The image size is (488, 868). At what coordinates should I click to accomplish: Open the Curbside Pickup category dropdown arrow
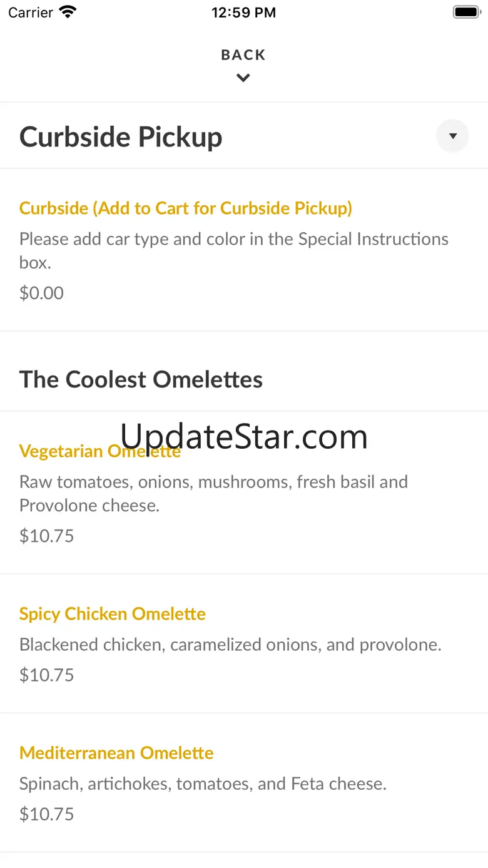[x=452, y=136]
